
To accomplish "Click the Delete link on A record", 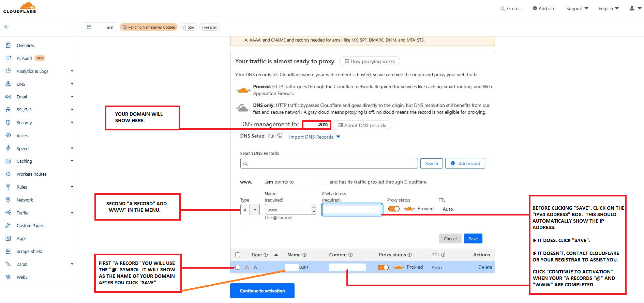I will 485,267.
